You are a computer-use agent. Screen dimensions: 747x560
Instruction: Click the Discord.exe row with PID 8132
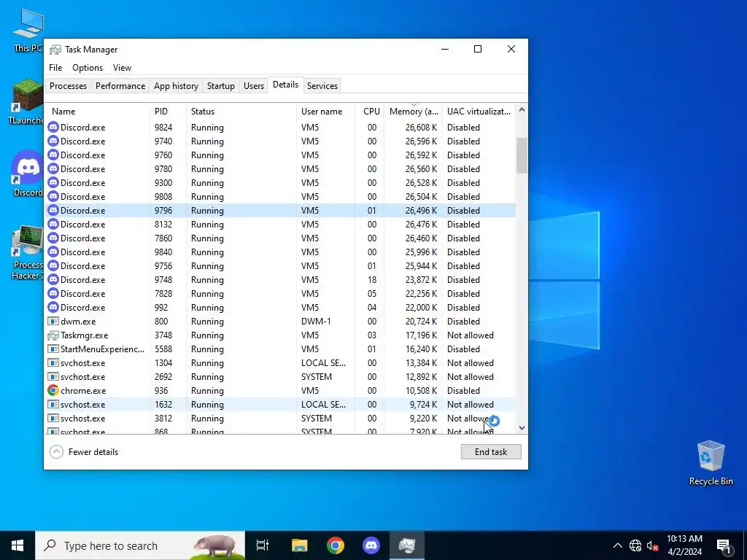(281, 224)
